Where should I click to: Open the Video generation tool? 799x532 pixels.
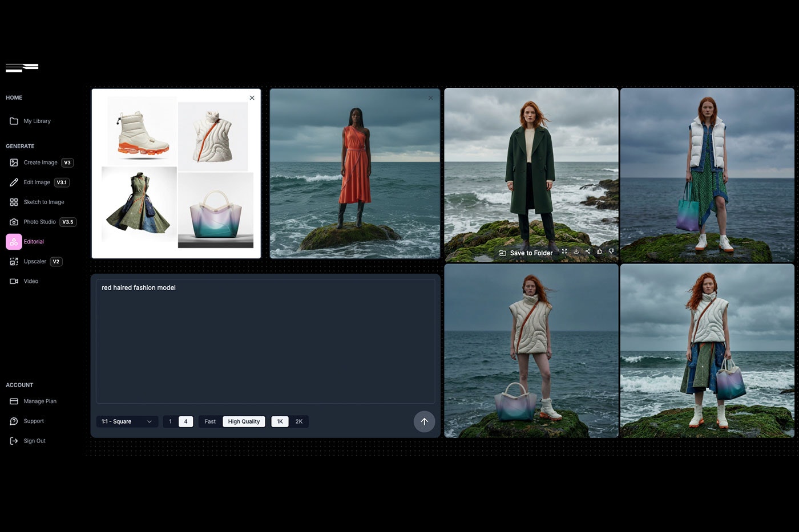[x=31, y=281]
